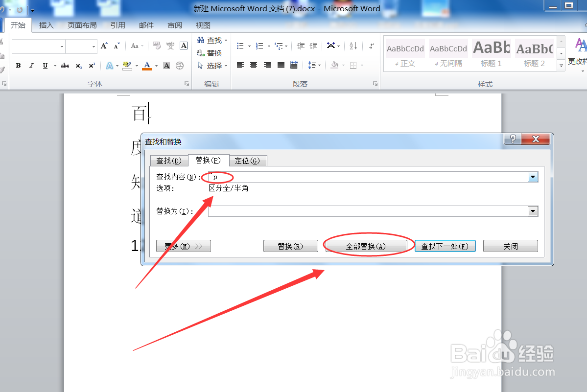Toggle Underline formatting
The image size is (587, 392).
pyautogui.click(x=46, y=66)
